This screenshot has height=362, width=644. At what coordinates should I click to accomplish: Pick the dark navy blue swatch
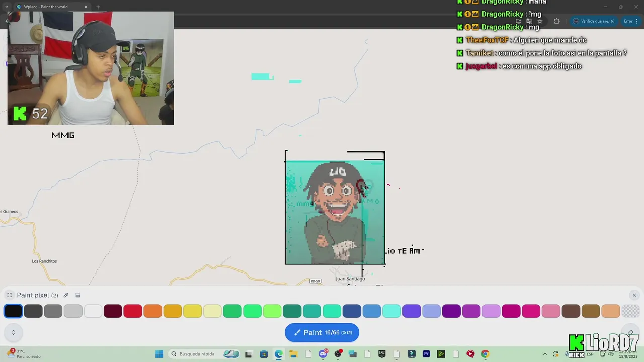coord(352,311)
